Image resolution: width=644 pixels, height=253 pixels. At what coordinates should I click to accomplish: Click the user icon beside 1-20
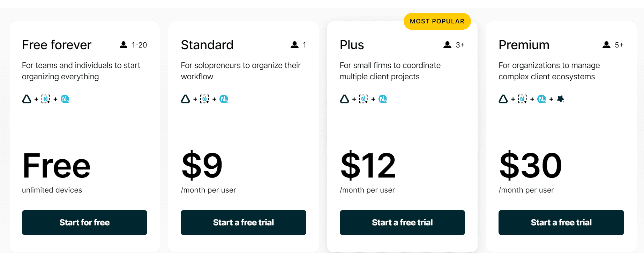[x=123, y=45]
